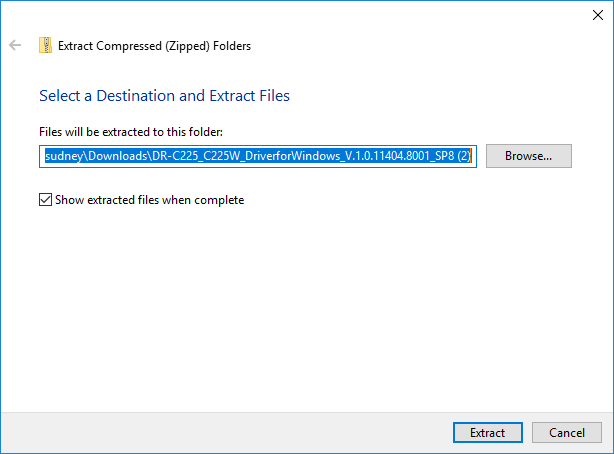The height and width of the screenshot is (454, 614).
Task: Click the 'Extract Compressed (Zipped) Folders' title text
Action: [154, 46]
